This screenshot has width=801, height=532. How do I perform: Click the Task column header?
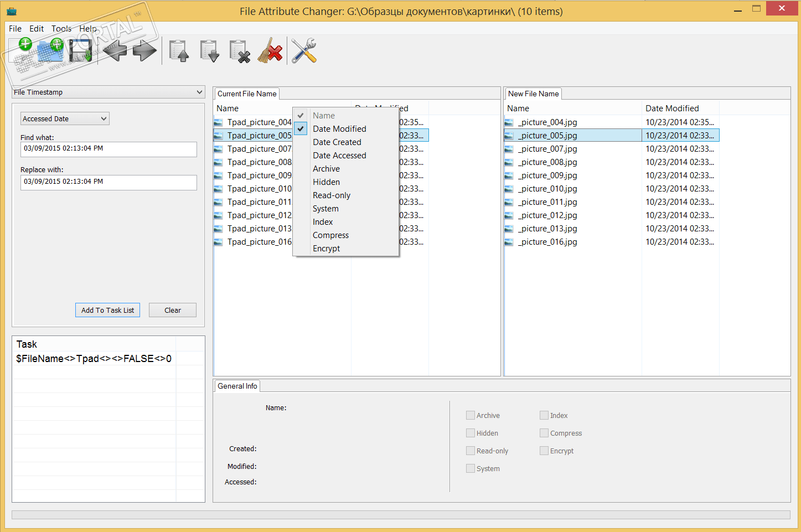[x=94, y=344]
